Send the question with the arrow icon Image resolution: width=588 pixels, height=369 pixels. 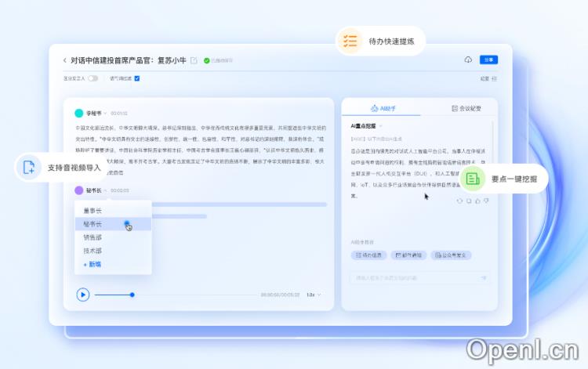coord(484,278)
